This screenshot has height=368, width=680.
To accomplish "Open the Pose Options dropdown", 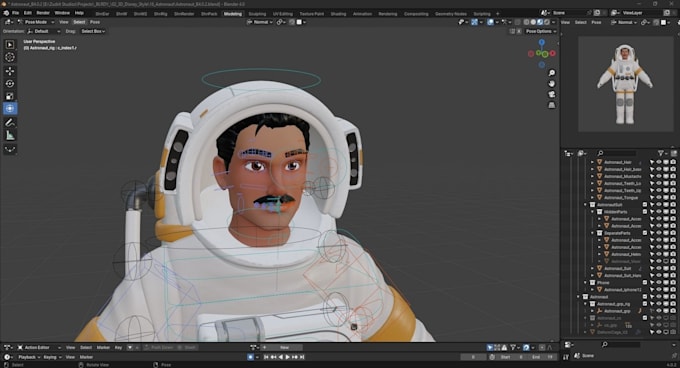I will (540, 31).
